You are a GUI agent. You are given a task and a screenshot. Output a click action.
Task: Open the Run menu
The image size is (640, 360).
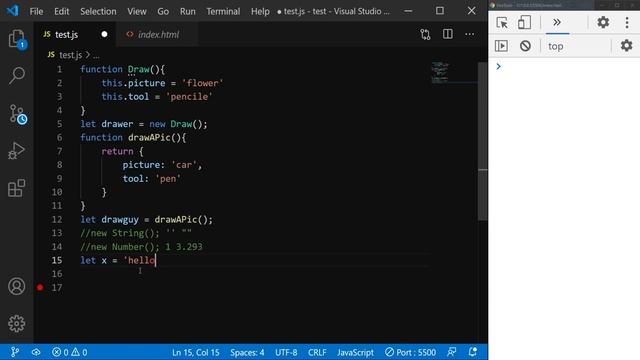tap(188, 11)
